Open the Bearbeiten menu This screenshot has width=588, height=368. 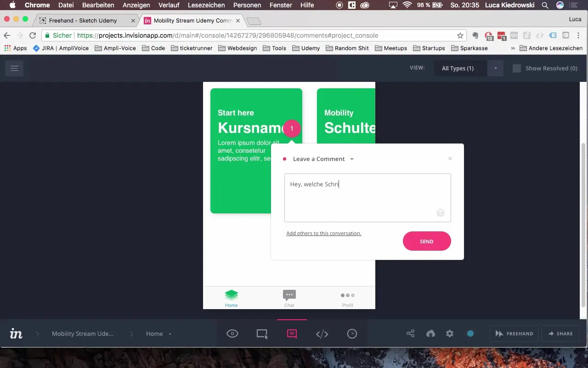[x=98, y=5]
